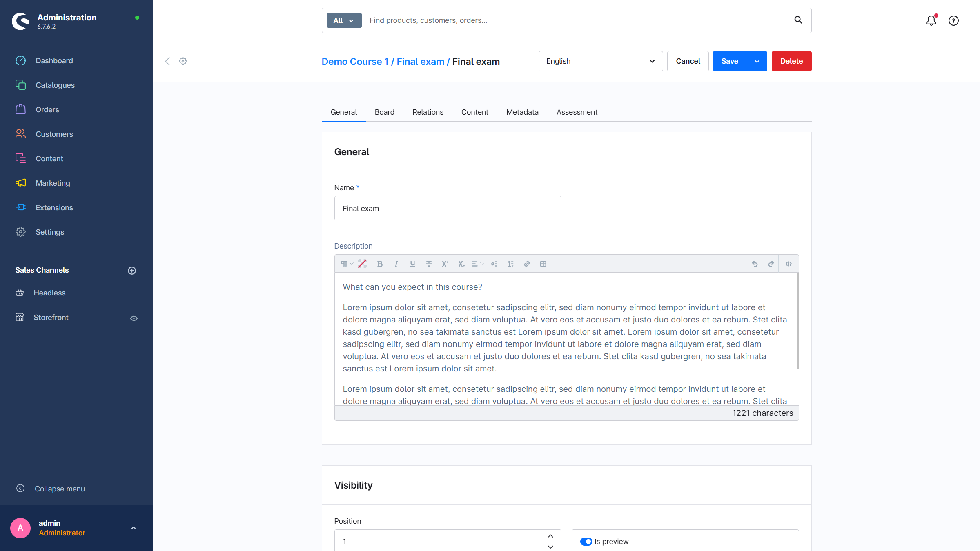Open the notifications bell
Viewport: 980px width, 551px height.
(x=931, y=20)
